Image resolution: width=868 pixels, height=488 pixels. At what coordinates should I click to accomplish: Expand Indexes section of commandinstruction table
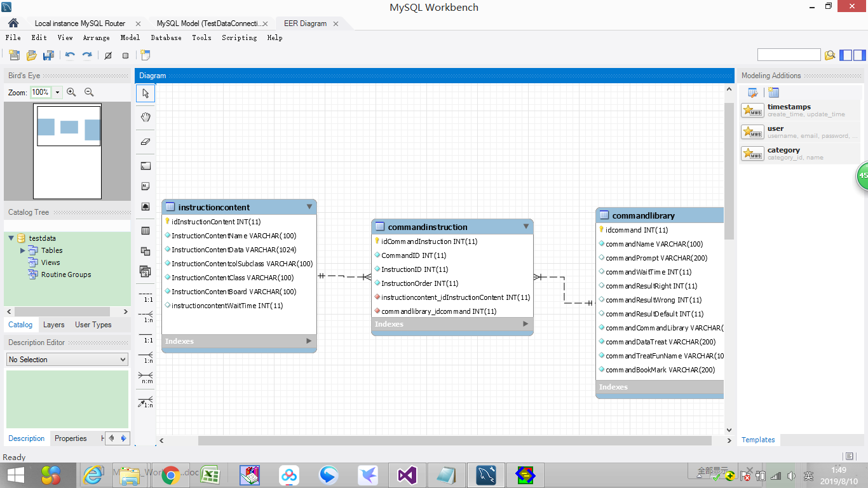tap(526, 324)
